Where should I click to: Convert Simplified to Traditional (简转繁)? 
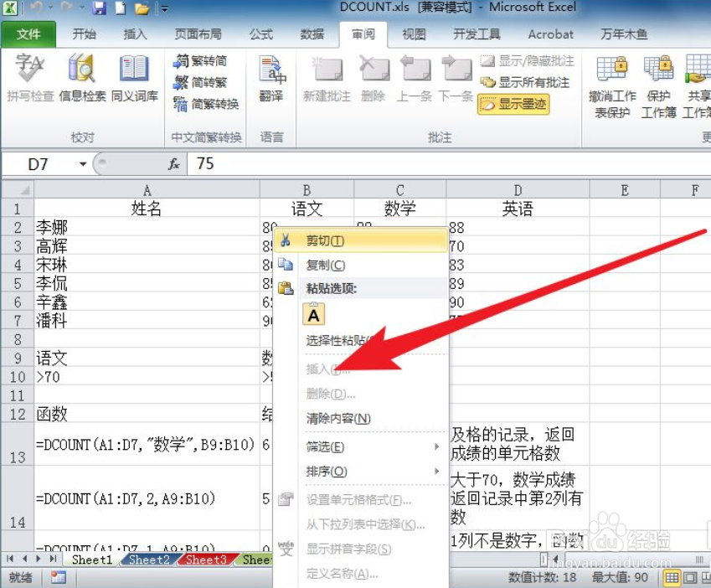200,83
